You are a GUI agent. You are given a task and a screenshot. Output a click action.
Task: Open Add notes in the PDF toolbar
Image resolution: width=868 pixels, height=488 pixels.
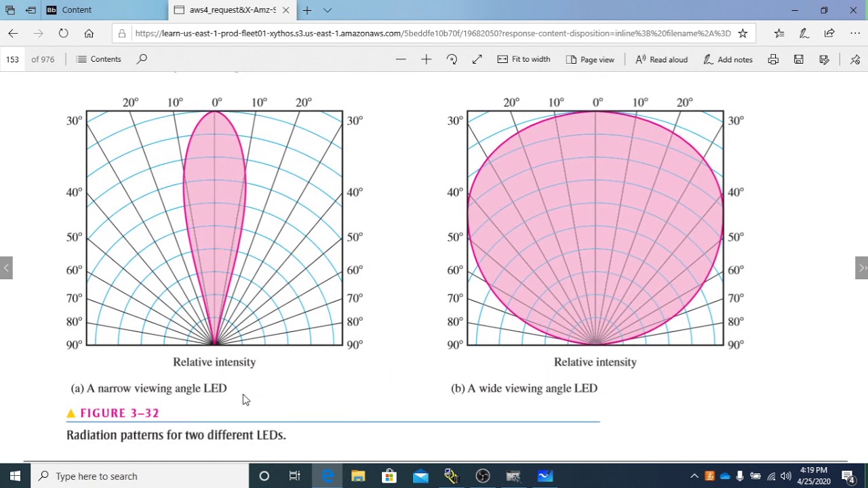728,60
